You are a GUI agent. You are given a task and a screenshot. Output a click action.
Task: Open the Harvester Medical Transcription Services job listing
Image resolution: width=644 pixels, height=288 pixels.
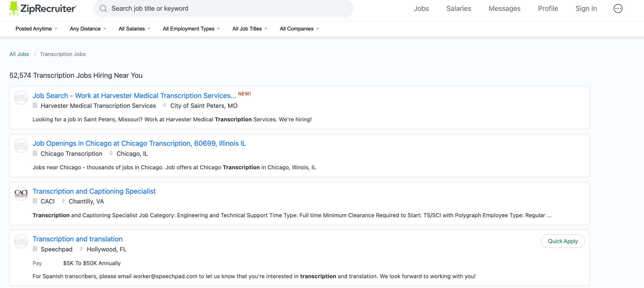(x=134, y=96)
